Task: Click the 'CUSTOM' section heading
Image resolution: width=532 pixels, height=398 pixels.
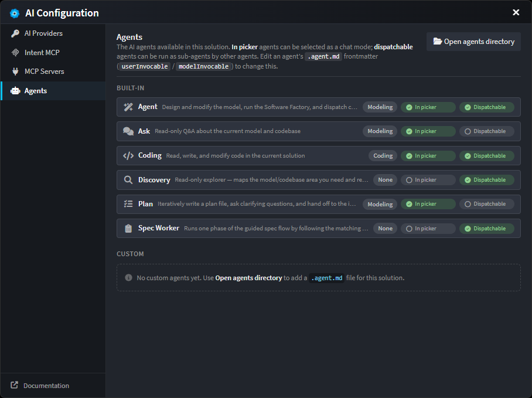Action: [130, 254]
